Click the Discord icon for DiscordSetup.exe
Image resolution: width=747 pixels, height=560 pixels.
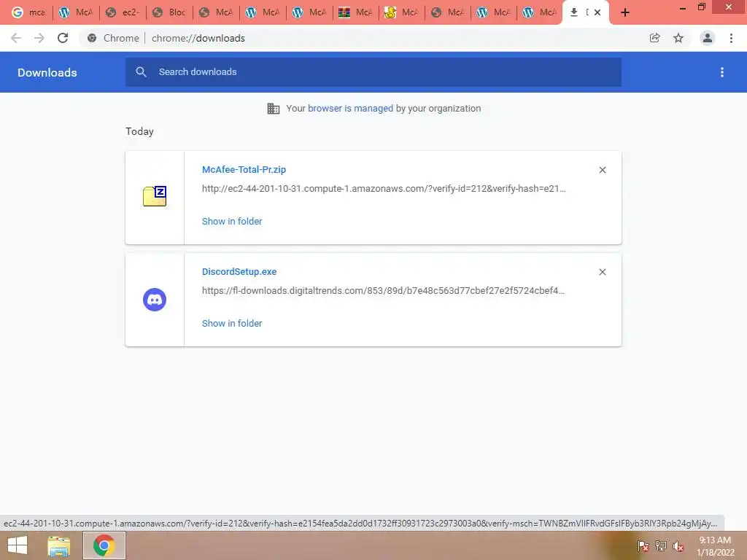click(x=155, y=300)
